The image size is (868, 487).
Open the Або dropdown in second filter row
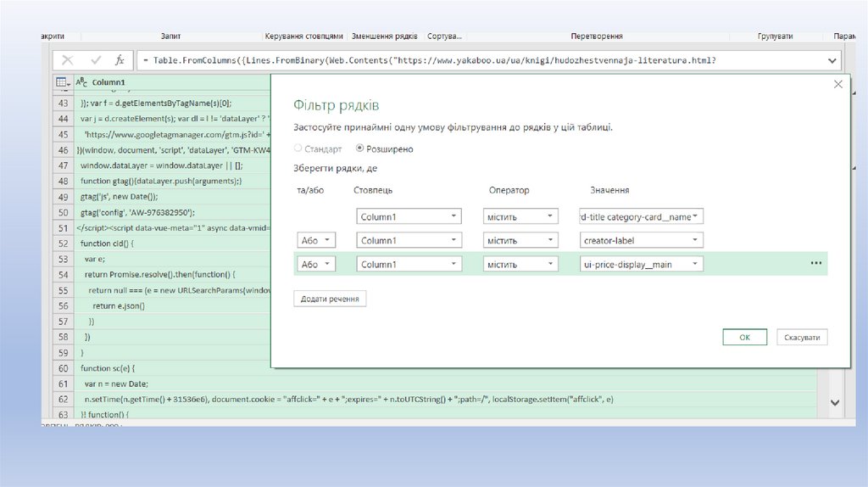click(316, 240)
